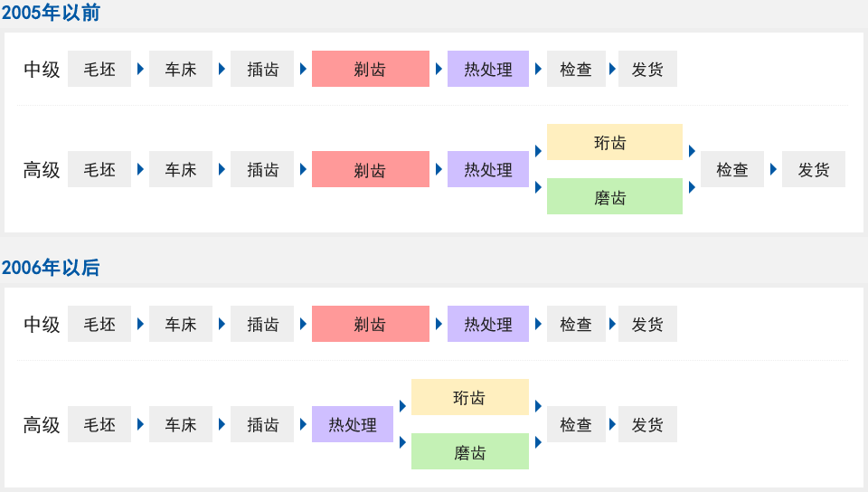This screenshot has height=492, width=868.
Task: Click arrow from 热处理 to 珩齿 under 2006年以后
Action: coord(402,406)
